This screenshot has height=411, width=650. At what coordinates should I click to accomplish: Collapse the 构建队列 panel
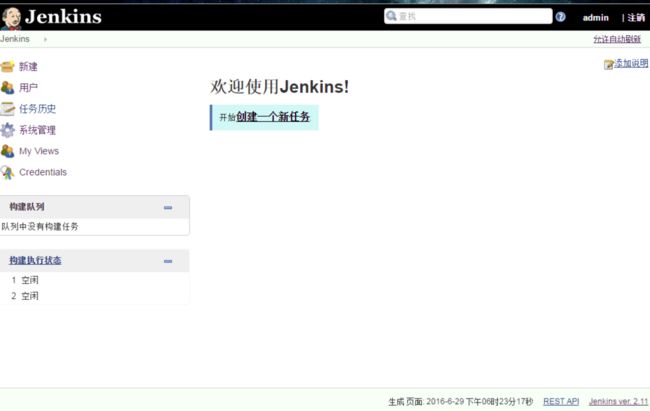[x=168, y=207]
